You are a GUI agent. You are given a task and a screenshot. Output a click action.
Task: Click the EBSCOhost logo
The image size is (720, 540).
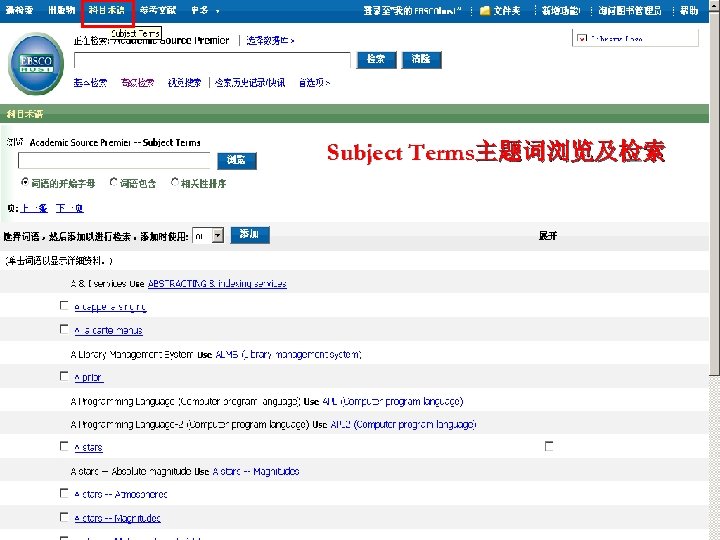tap(36, 64)
